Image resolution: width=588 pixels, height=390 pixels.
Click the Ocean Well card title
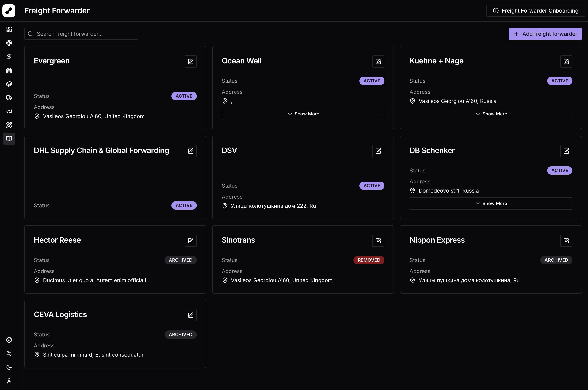(242, 61)
